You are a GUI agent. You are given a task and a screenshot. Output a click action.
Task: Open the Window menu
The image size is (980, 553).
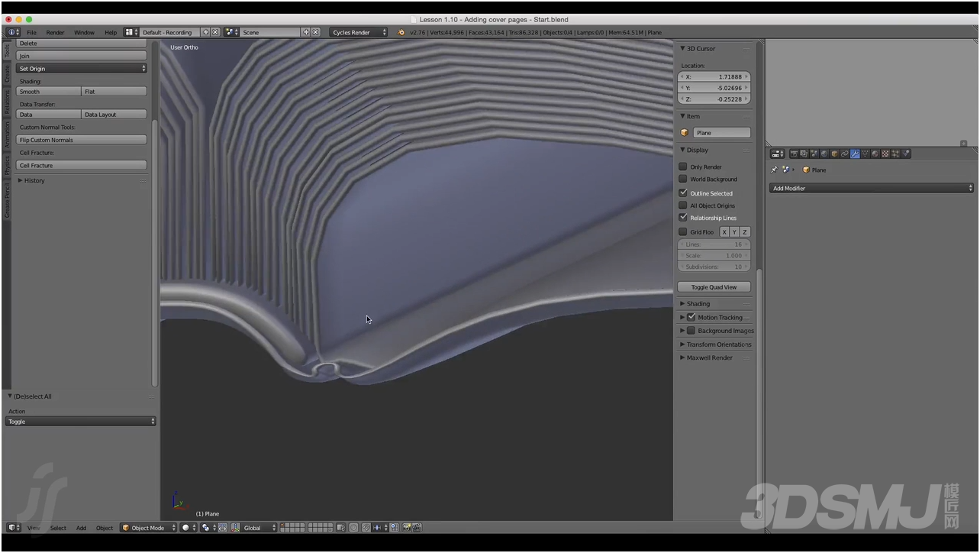[x=84, y=32]
